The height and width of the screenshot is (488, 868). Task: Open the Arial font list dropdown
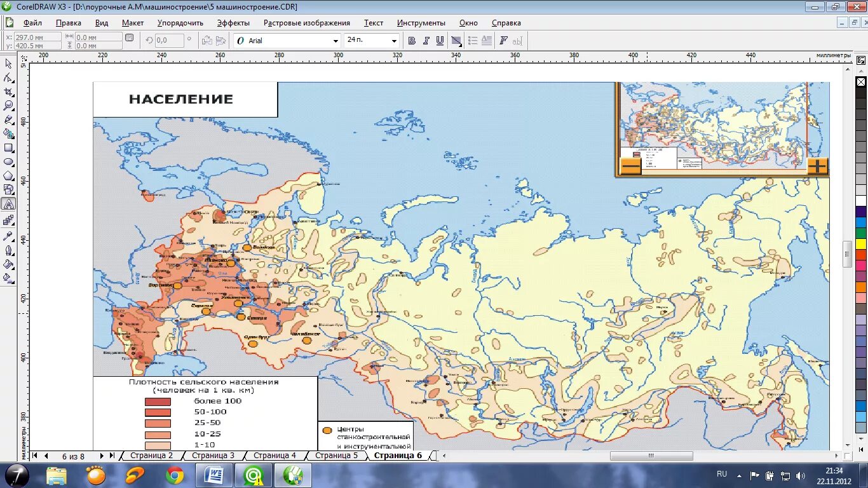coord(336,41)
